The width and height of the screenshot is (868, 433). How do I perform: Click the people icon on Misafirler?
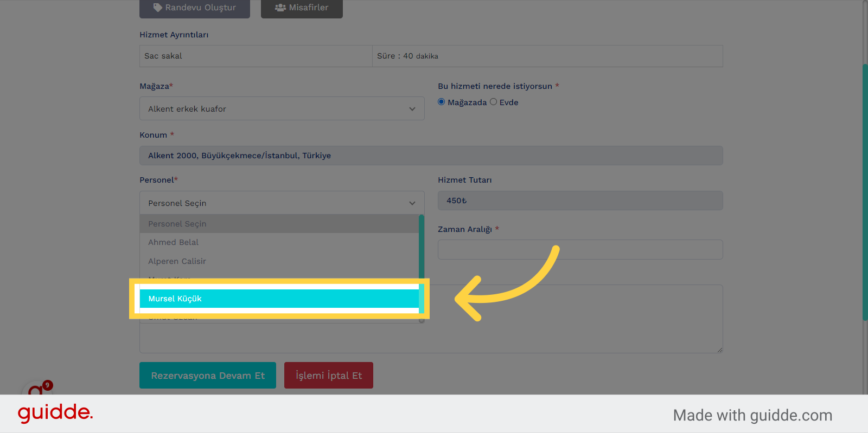click(280, 8)
